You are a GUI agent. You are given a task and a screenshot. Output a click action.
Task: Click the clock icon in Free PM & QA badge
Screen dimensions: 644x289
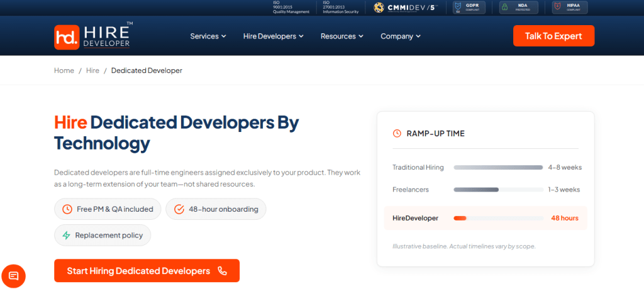67,209
